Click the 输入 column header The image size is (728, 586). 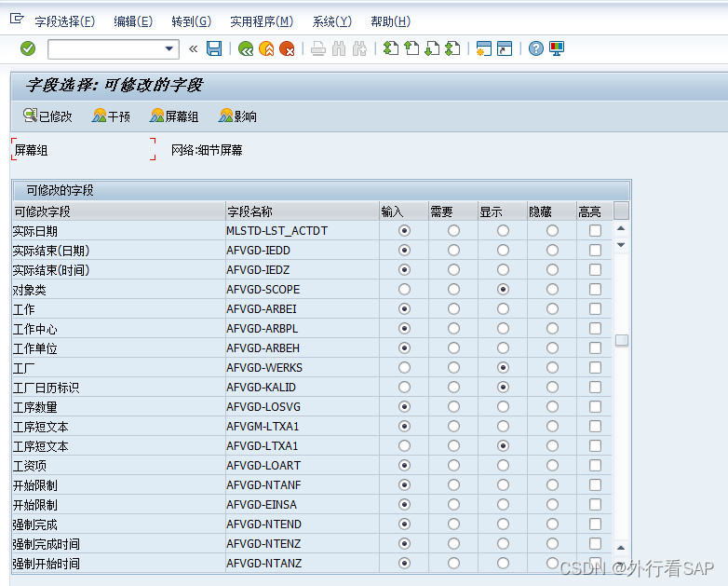[x=404, y=211]
